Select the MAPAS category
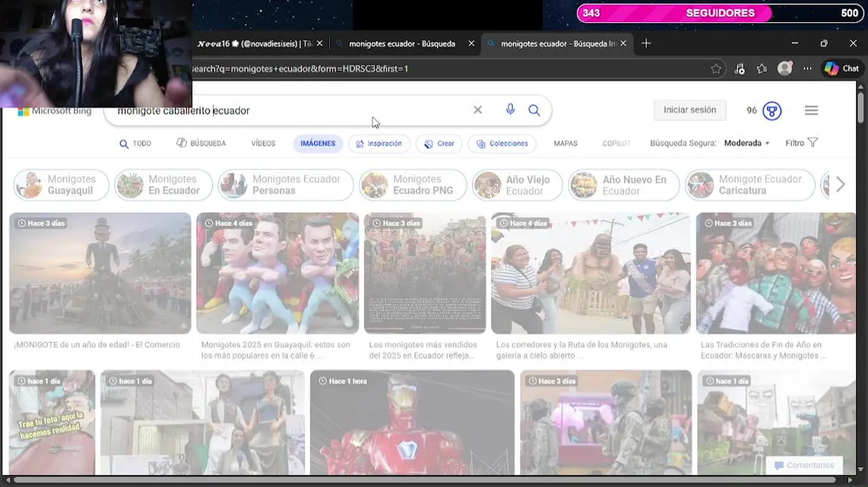The width and height of the screenshot is (868, 487). 565,143
